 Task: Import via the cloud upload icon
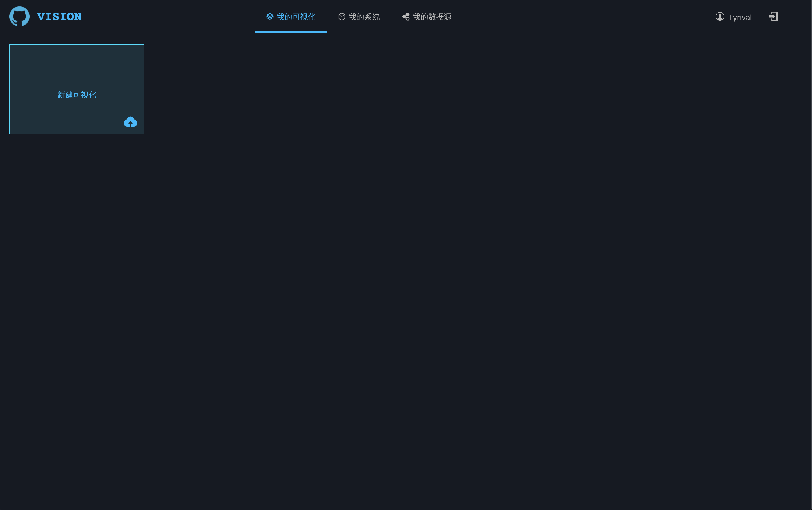click(130, 122)
